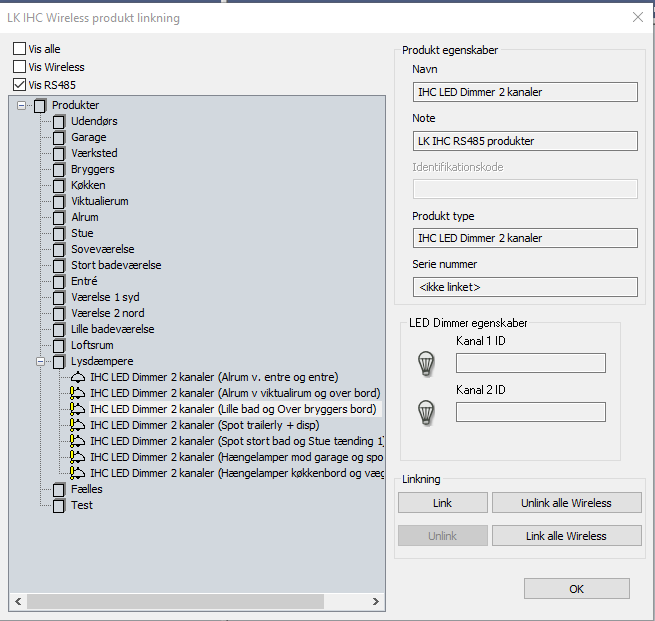Select Stort badeværelse in the tree
This screenshot has height=621, width=655.
[116, 265]
